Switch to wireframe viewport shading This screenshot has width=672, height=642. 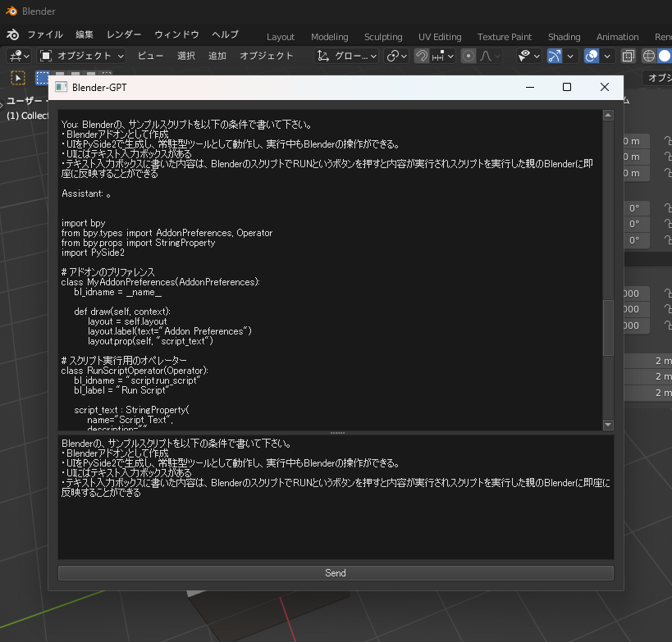point(649,56)
